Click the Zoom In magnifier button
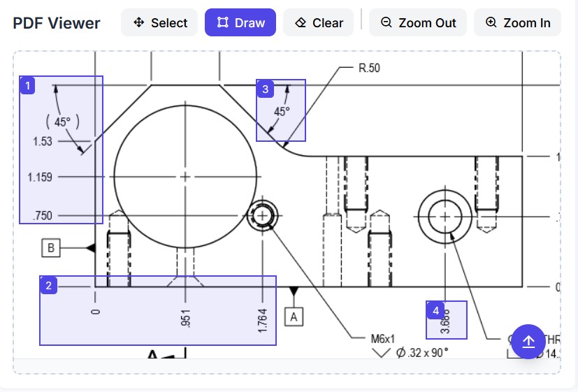Image resolution: width=578 pixels, height=392 pixels. tap(517, 23)
